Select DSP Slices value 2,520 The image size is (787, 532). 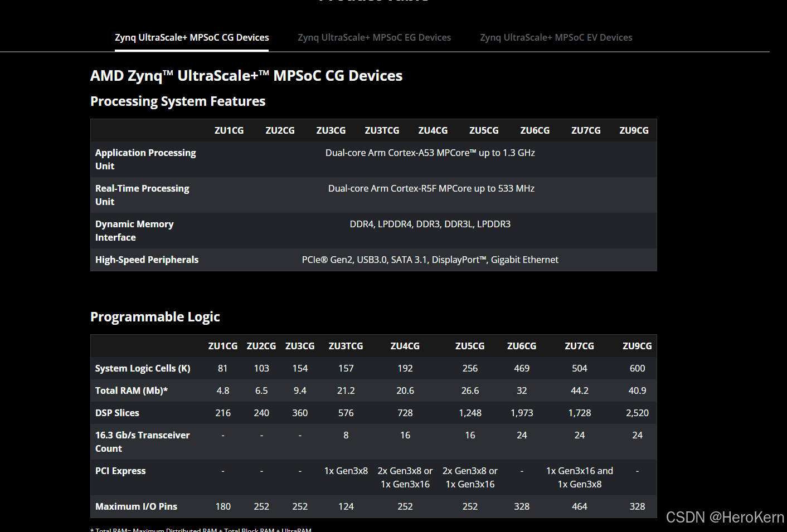(637, 413)
